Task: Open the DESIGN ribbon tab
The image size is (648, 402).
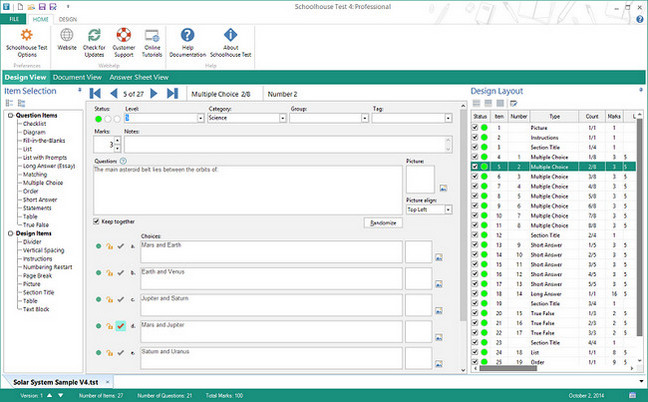Action: [x=67, y=18]
